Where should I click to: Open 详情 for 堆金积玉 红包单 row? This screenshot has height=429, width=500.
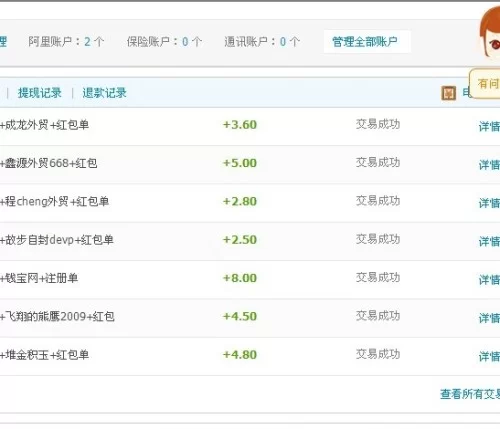click(x=489, y=356)
